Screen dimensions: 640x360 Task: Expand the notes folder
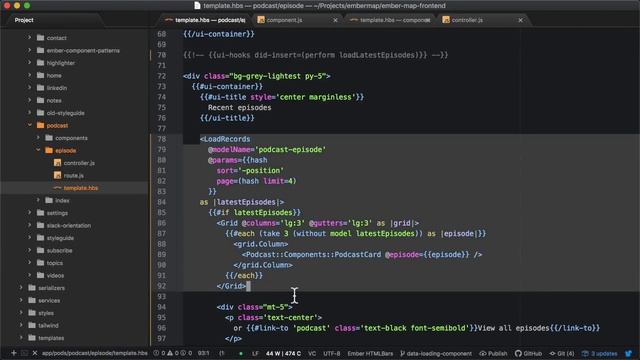[x=29, y=100]
